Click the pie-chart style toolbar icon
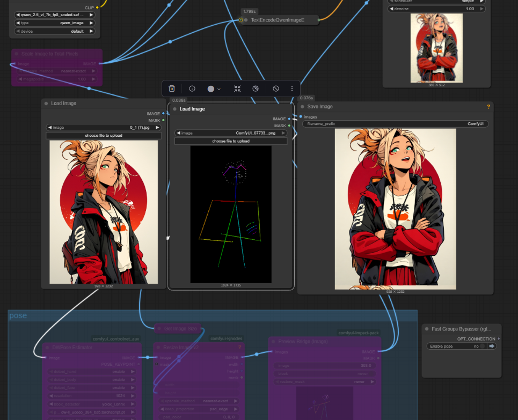This screenshot has height=420, width=518. (256, 89)
